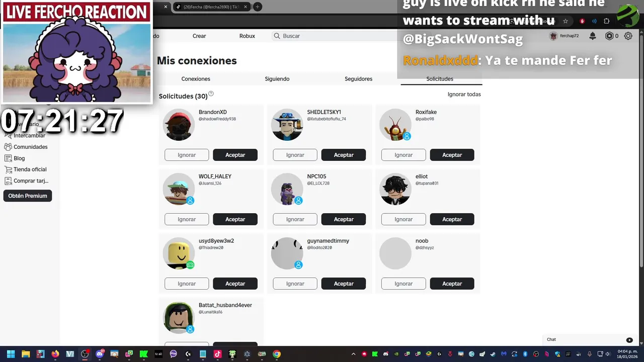Image resolution: width=644 pixels, height=362 pixels.
Task: Open Roxifake's avatar thumbnail
Action: 395,125
